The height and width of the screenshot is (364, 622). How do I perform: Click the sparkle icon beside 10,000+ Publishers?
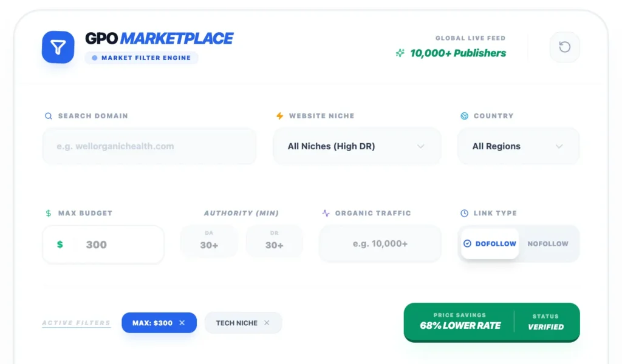400,53
